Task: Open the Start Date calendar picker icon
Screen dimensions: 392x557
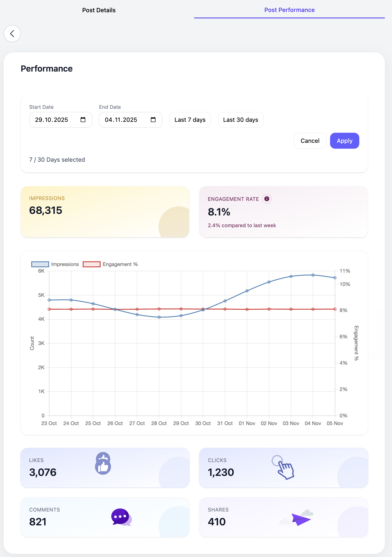Action: pos(83,120)
